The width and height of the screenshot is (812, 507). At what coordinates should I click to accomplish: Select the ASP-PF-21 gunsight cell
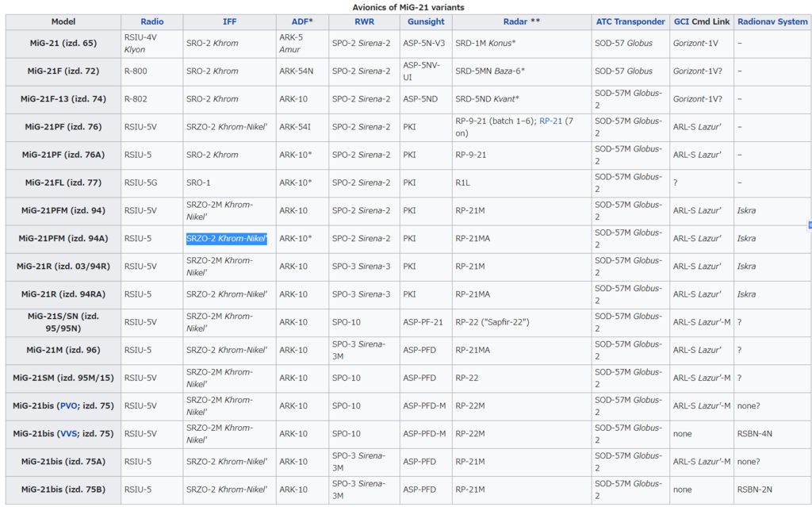423,322
